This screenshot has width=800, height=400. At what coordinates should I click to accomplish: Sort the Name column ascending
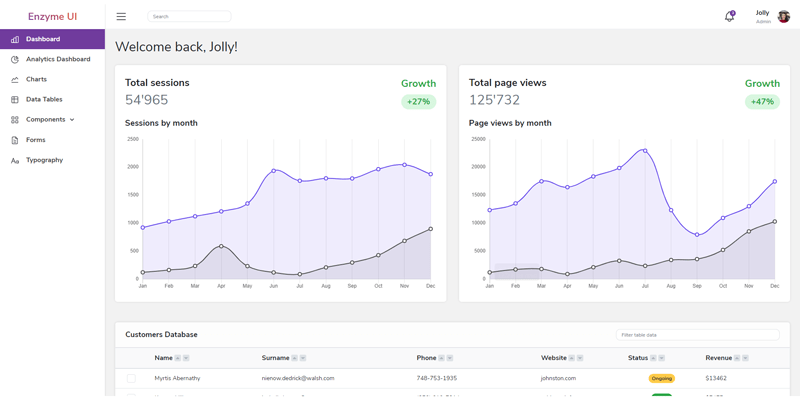coord(178,358)
